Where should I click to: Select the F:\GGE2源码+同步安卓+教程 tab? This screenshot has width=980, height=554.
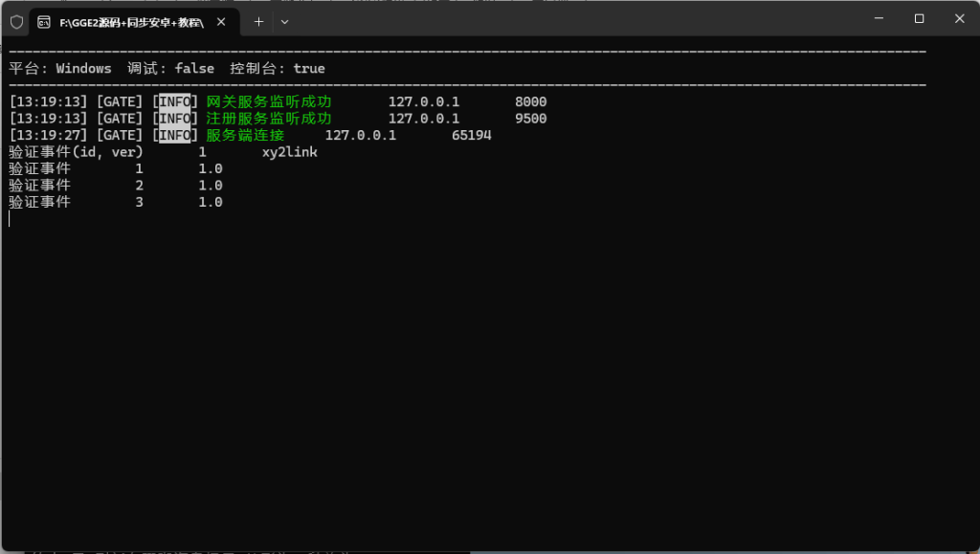[131, 21]
